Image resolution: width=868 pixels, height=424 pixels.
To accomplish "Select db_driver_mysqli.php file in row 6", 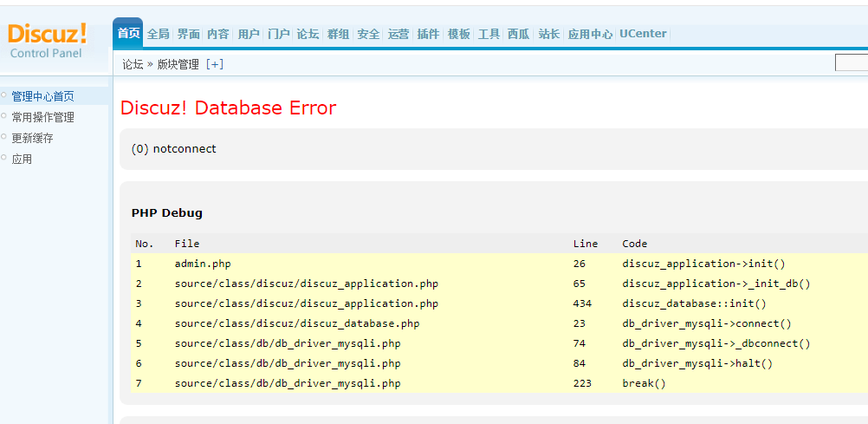I will [x=288, y=363].
